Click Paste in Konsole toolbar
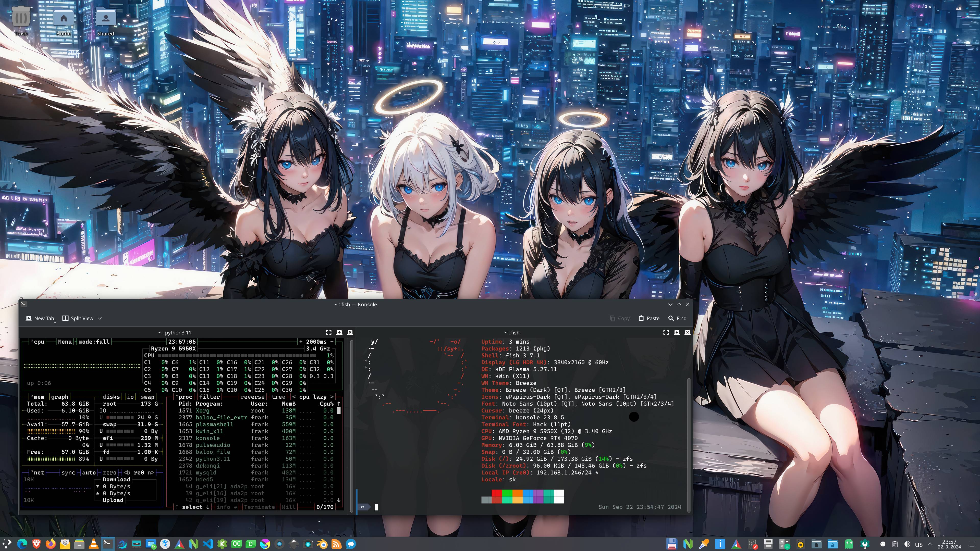The width and height of the screenshot is (980, 551). click(649, 318)
